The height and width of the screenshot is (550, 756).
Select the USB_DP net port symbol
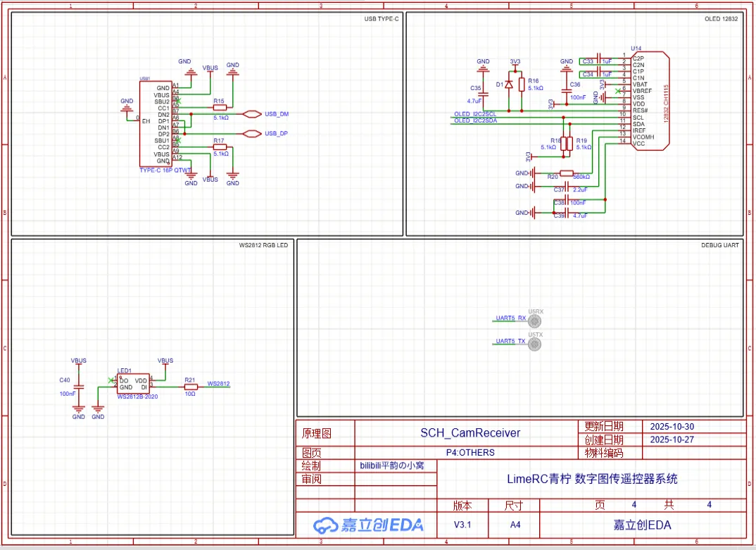(251, 133)
